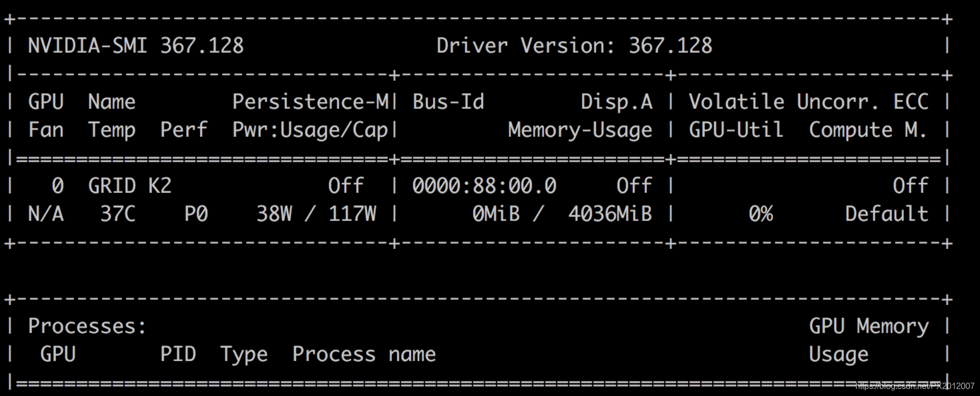Click the 'Process name' column header
This screenshot has width=980, height=396.
tap(364, 354)
